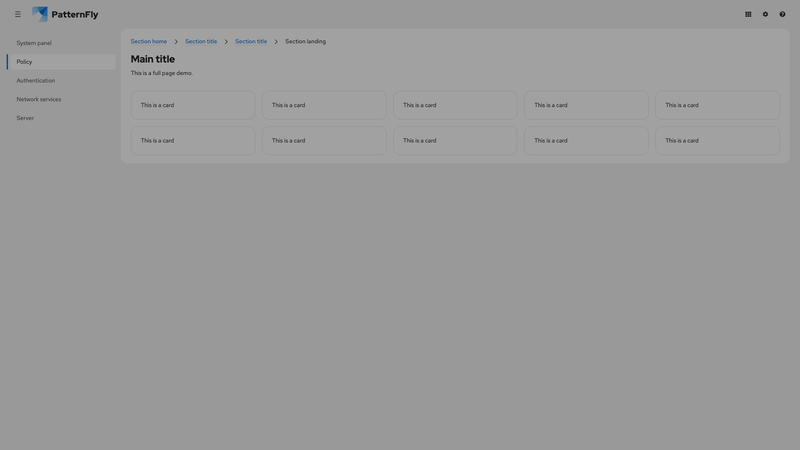Click the second Section title breadcrumb
The width and height of the screenshot is (800, 450).
coord(251,41)
